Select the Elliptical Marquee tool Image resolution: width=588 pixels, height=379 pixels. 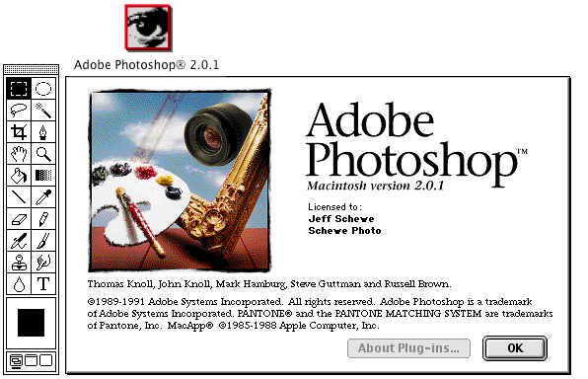pyautogui.click(x=43, y=89)
